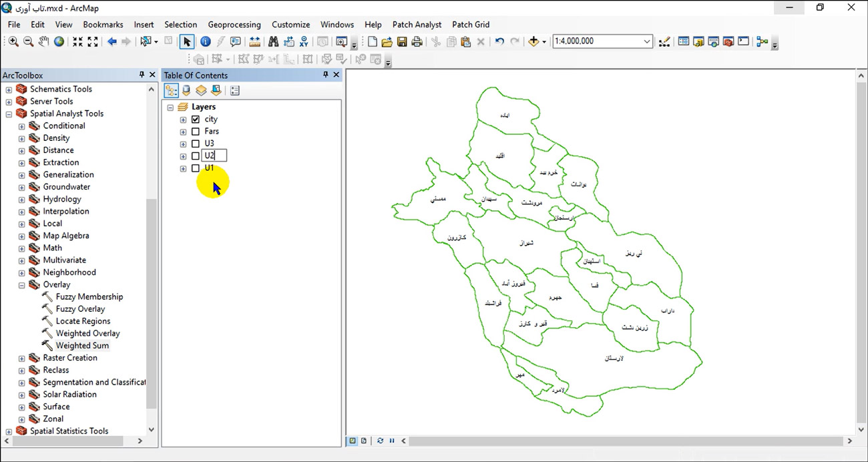Open the Bookmarks menu
868x462 pixels.
(x=103, y=25)
